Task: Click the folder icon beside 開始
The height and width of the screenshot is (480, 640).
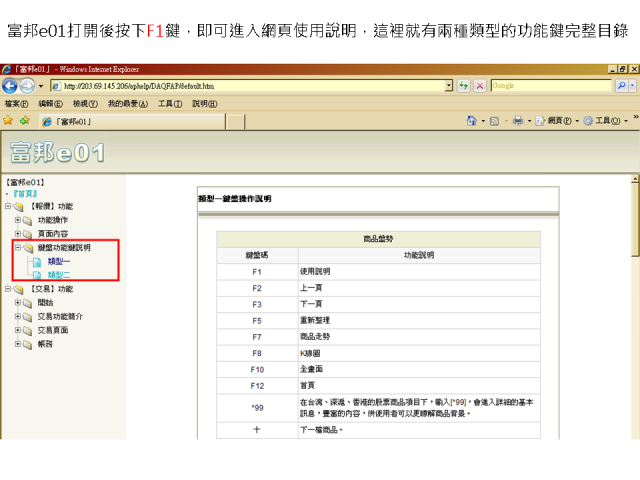Action: (28, 303)
